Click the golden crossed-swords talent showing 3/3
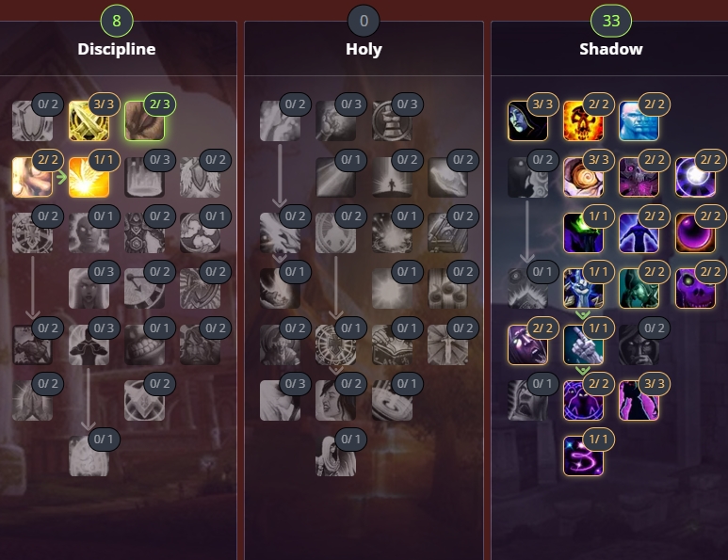Screen dimensions: 728x560 tap(89, 121)
